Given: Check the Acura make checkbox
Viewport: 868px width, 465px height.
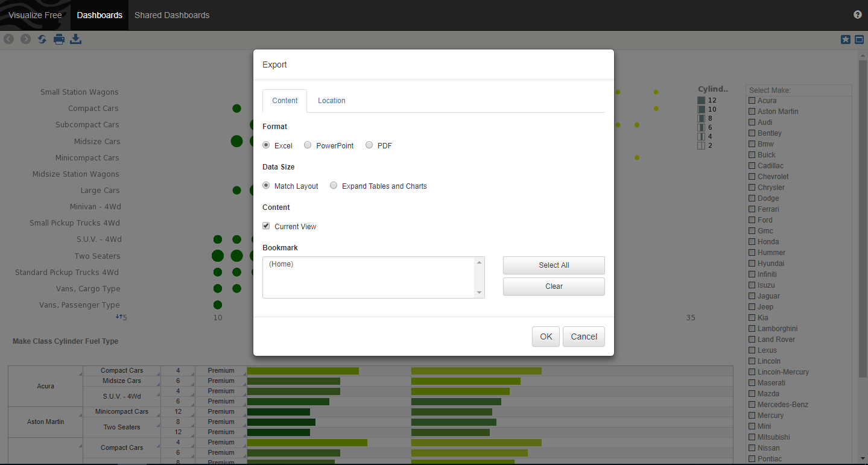Looking at the screenshot, I should click(752, 101).
